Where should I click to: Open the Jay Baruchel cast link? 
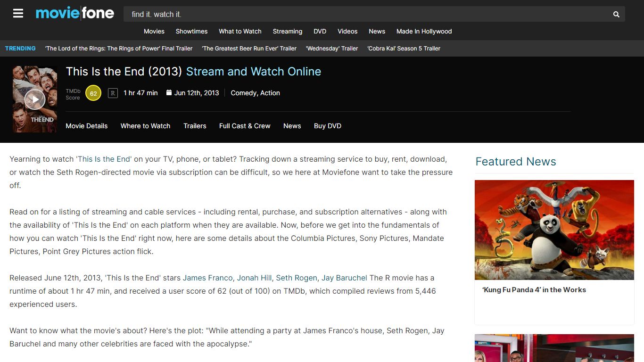345,278
